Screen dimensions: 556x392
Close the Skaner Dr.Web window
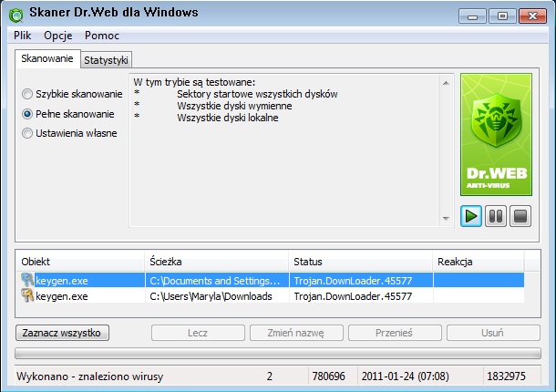[532, 16]
